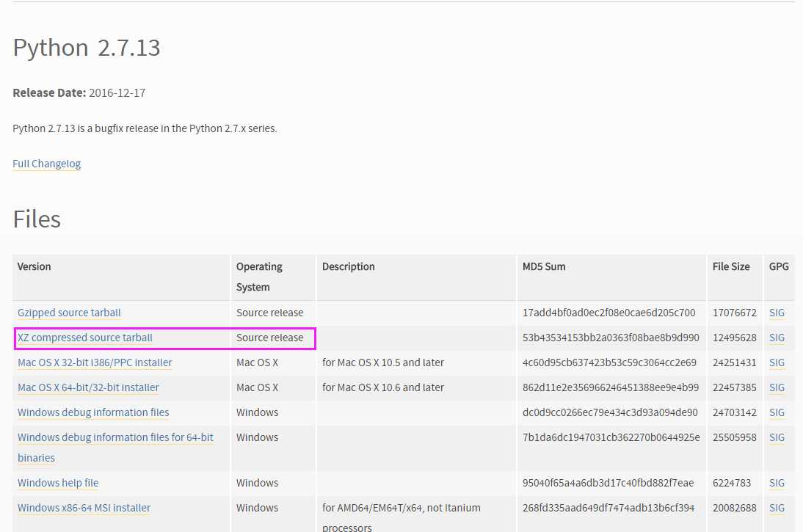Click file size 24251431
Viewport: 803px width, 532px height.
click(x=735, y=362)
